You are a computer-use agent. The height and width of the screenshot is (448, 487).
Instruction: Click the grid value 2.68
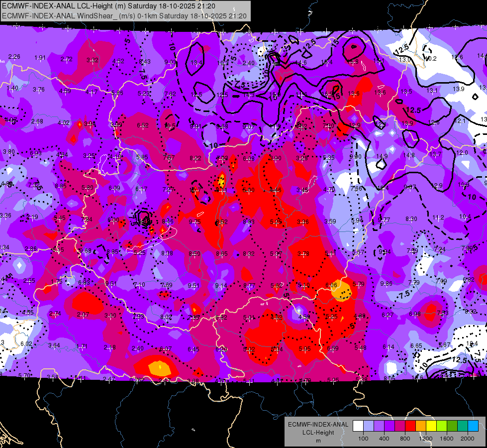37,121
